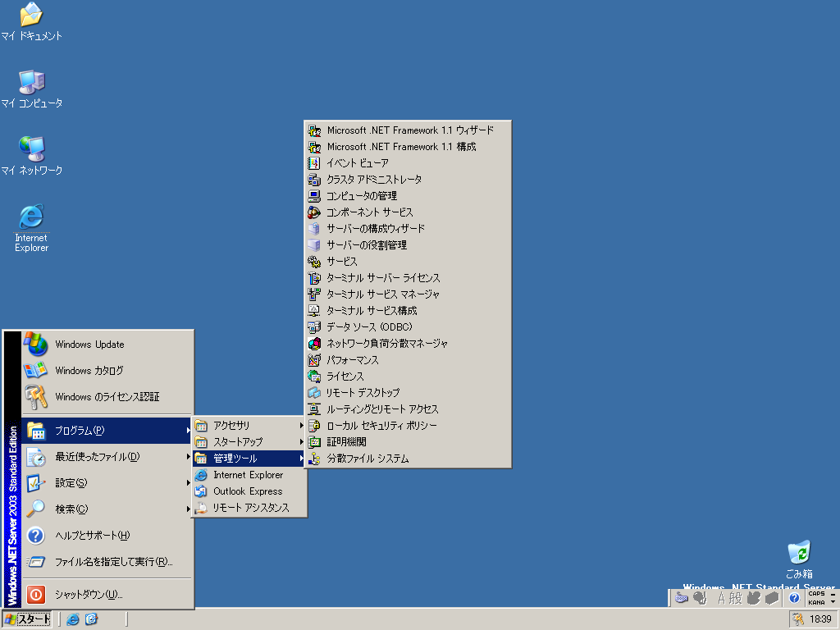Screen dimensions: 840x630
Task: Choose ファイル名を指定して実行(R)... entry
Action: [x=107, y=561]
